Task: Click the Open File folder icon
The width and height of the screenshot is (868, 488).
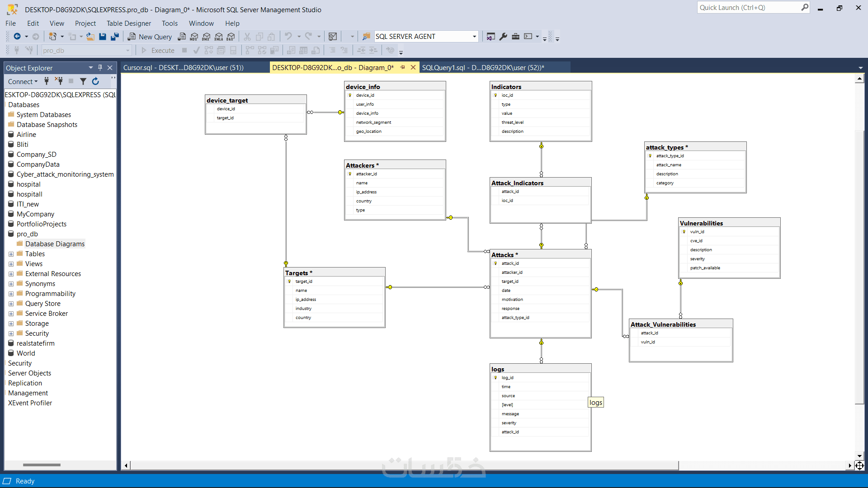Action: pos(90,37)
